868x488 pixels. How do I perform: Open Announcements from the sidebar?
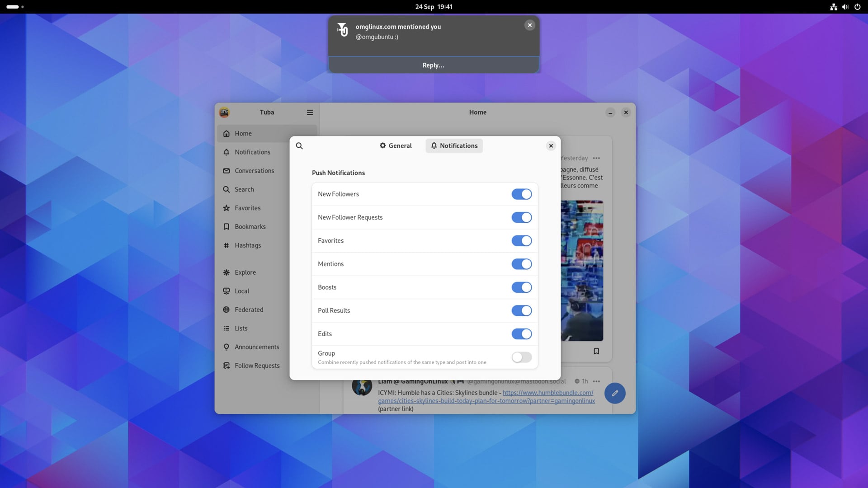(256, 347)
